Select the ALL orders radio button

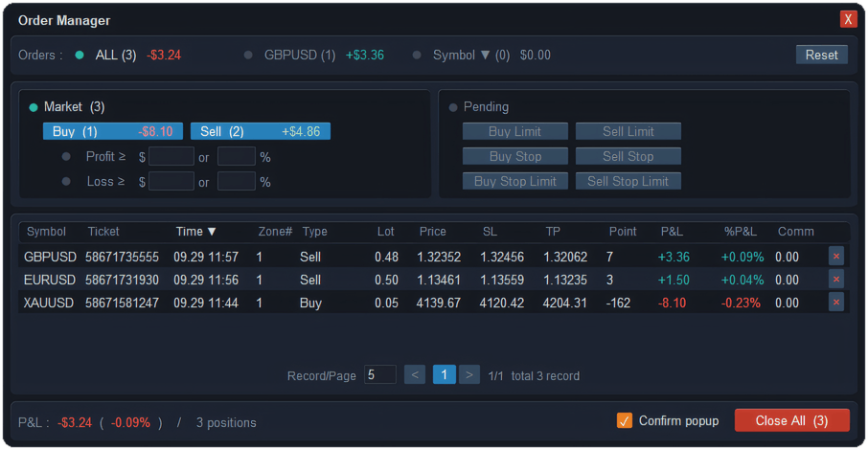[x=80, y=55]
